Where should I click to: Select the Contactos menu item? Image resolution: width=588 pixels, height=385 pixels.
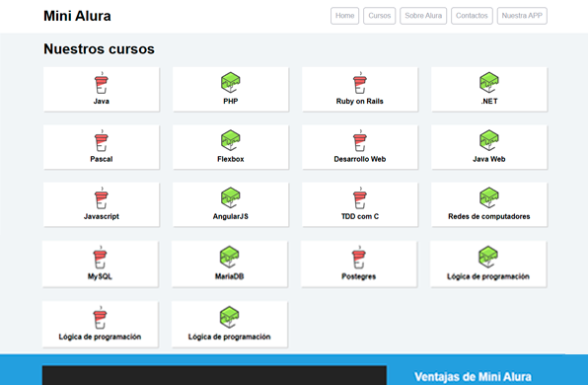click(472, 16)
